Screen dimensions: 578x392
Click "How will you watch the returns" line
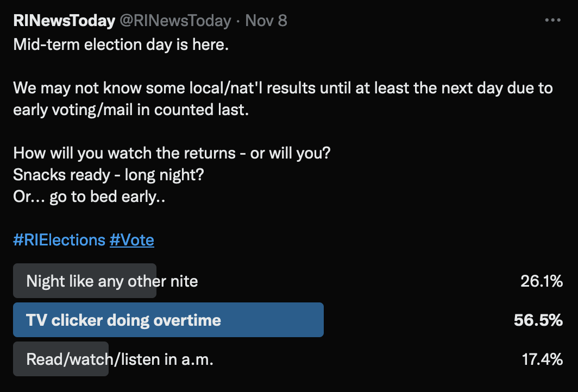(x=172, y=153)
